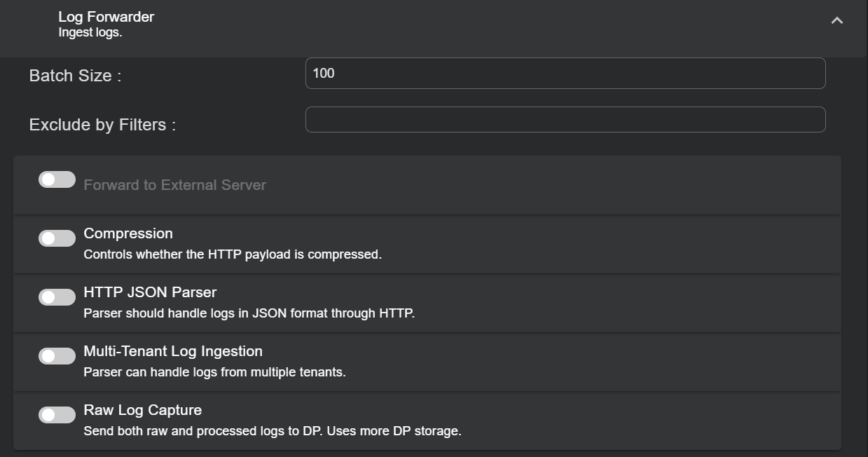
Task: Click the Log Forwarder header title
Action: (106, 17)
